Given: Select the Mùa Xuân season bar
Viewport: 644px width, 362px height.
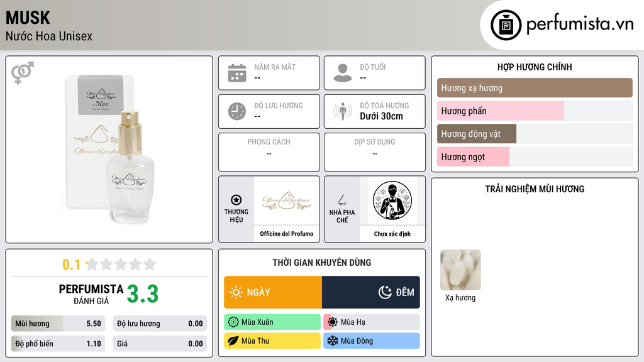Looking at the screenshot, I should coord(272,322).
